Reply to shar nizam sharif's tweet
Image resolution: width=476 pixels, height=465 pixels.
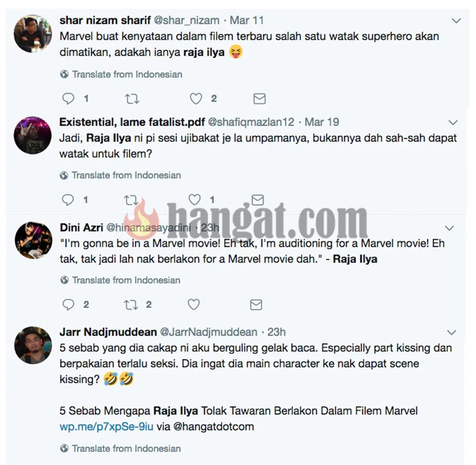click(x=68, y=99)
